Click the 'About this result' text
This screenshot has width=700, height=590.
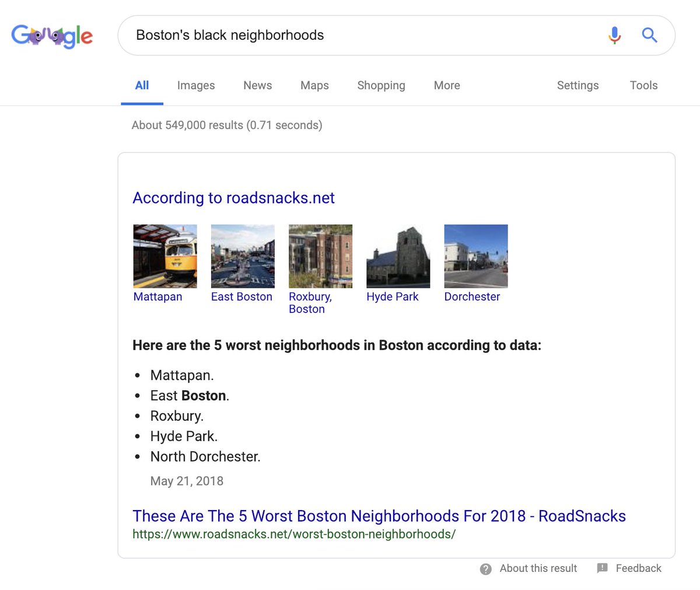pos(538,568)
